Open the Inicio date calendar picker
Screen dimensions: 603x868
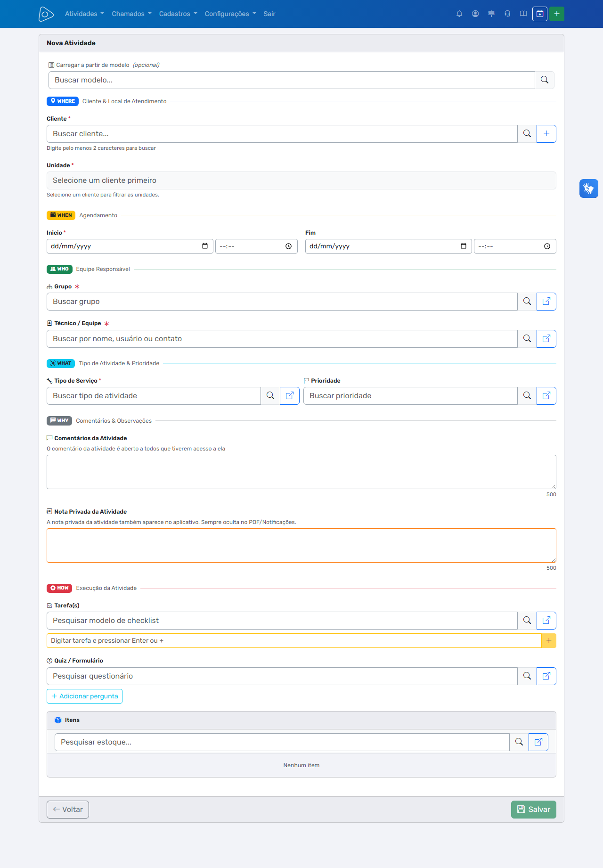click(x=205, y=246)
